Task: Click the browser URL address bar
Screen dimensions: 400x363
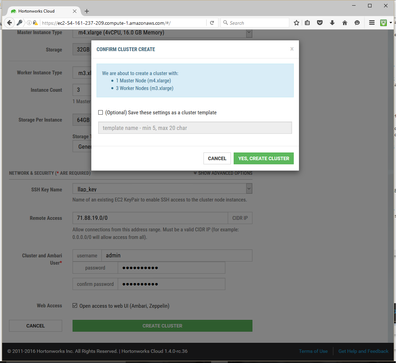Action: tap(122, 23)
